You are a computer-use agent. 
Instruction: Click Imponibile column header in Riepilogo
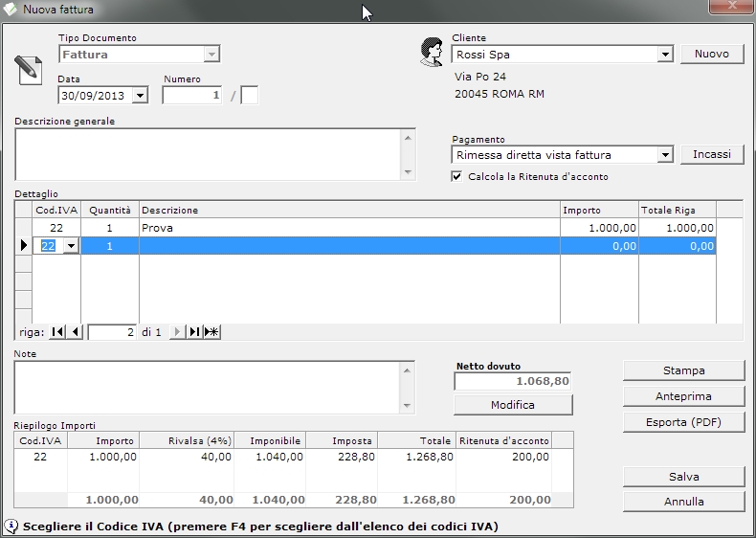(x=270, y=440)
